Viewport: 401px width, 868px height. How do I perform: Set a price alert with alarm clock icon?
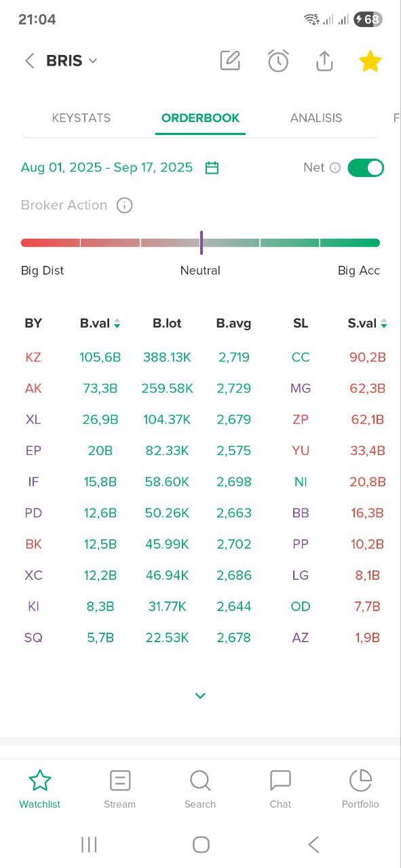[x=278, y=60]
